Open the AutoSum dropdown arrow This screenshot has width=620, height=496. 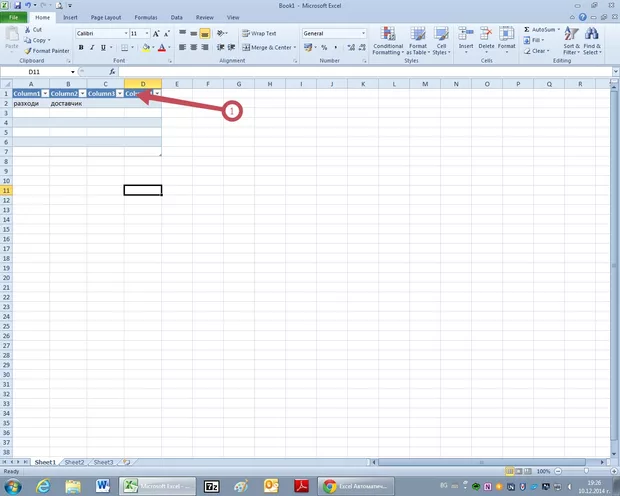[558, 30]
